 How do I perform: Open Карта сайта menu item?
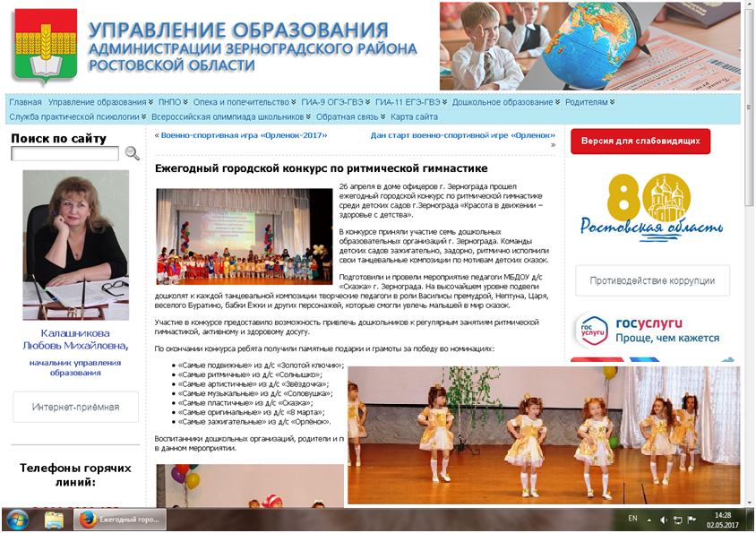click(414, 116)
